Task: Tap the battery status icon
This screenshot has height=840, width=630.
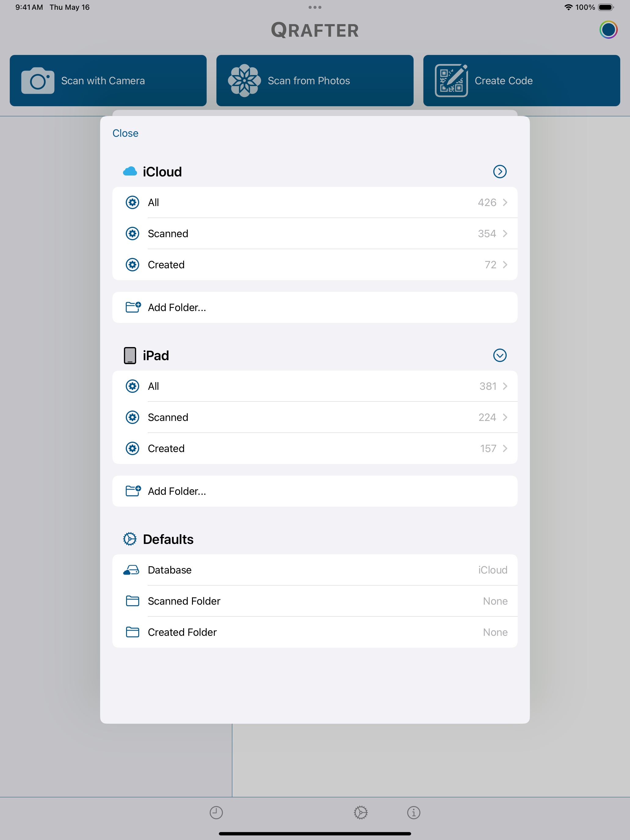Action: pyautogui.click(x=606, y=7)
